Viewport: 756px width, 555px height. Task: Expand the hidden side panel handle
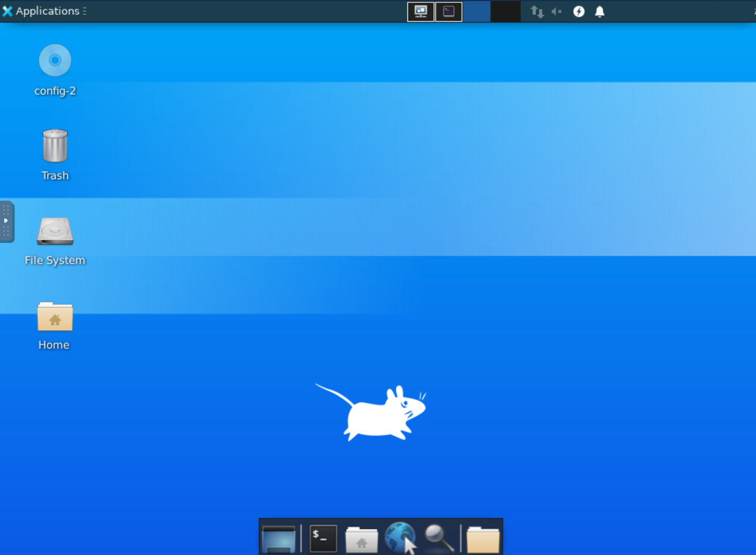pos(6,222)
